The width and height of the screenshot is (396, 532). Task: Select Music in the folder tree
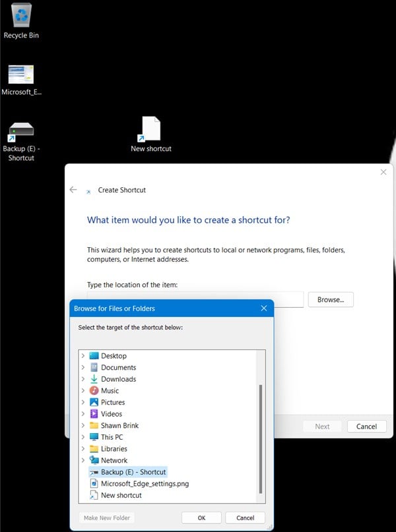110,390
